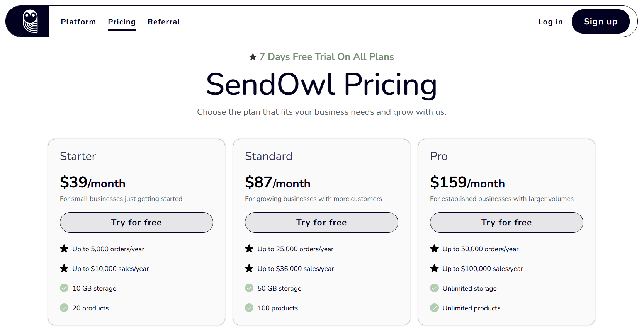This screenshot has width=644, height=332.
Task: Click the green check next to '20 products'
Action: pyautogui.click(x=64, y=308)
